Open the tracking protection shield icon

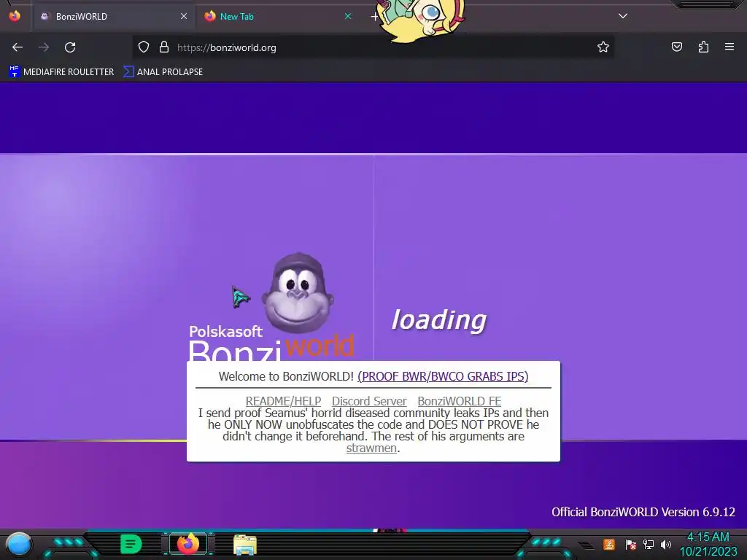tap(144, 47)
